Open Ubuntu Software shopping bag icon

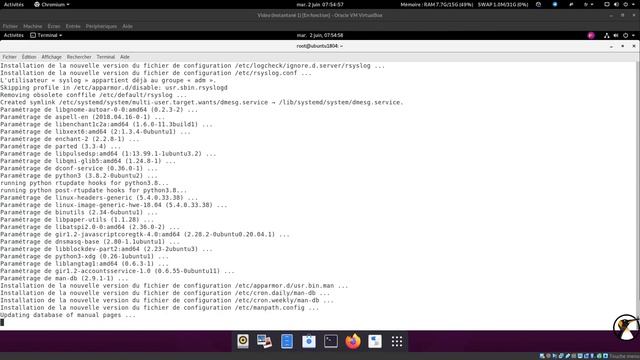click(309, 341)
